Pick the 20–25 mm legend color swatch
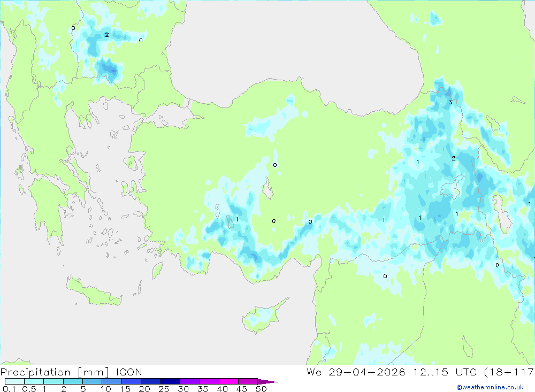Screen dimensions: 535x392 point(151,381)
